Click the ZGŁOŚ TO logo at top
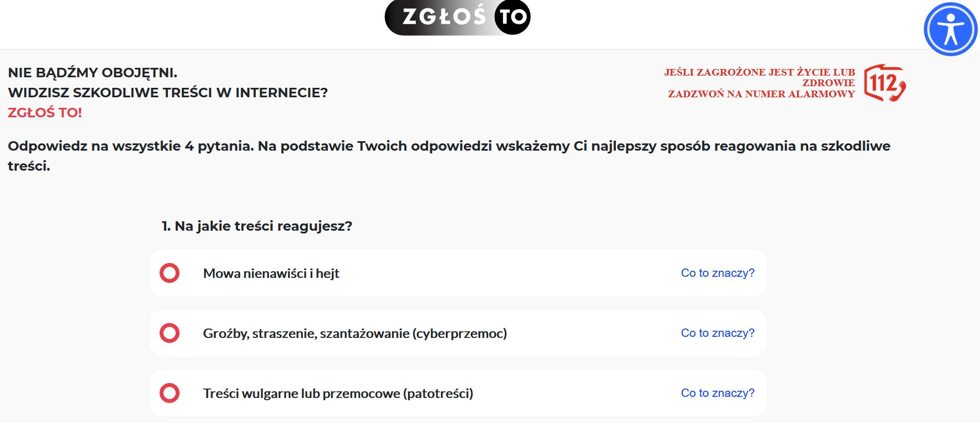980x423 pixels. point(457,17)
